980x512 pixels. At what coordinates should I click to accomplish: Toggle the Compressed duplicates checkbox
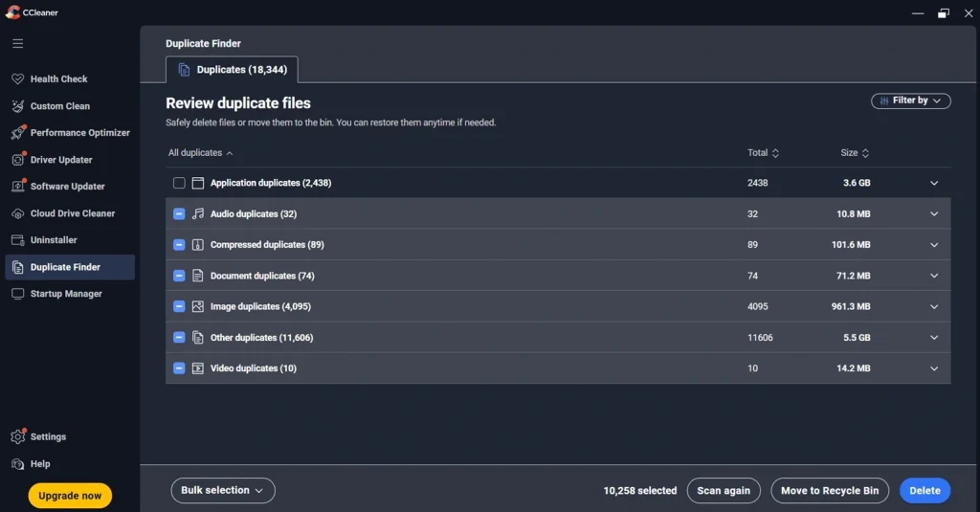[x=179, y=244]
